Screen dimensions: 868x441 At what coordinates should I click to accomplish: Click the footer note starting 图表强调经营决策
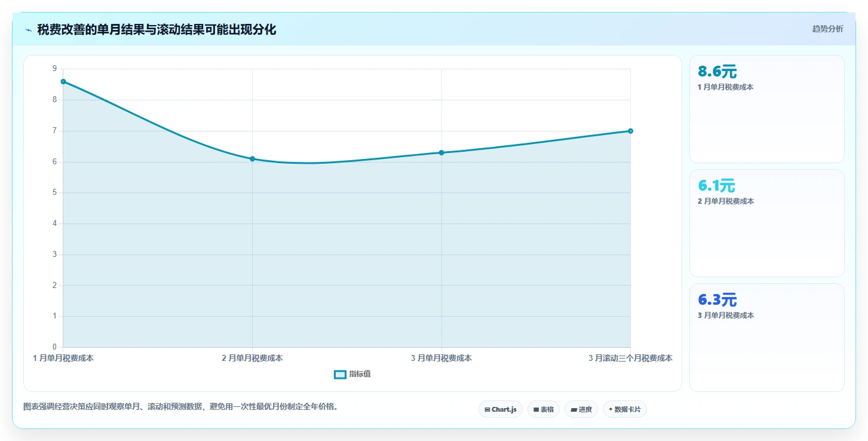[x=180, y=406]
